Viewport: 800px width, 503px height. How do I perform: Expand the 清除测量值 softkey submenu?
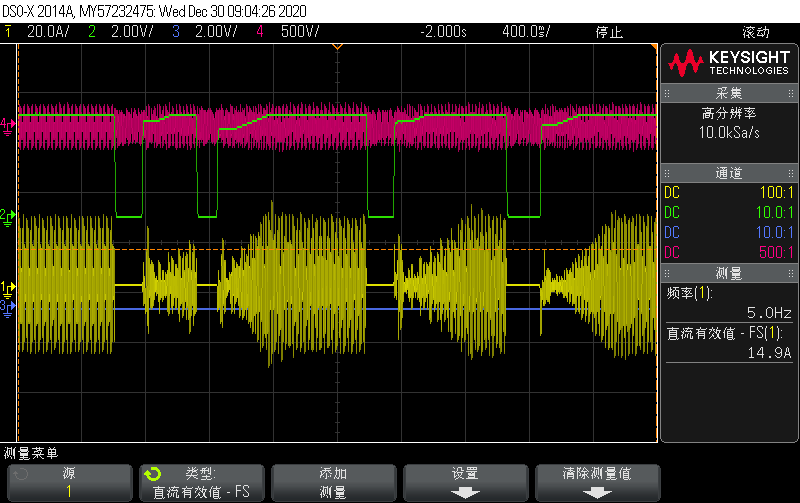tap(597, 482)
